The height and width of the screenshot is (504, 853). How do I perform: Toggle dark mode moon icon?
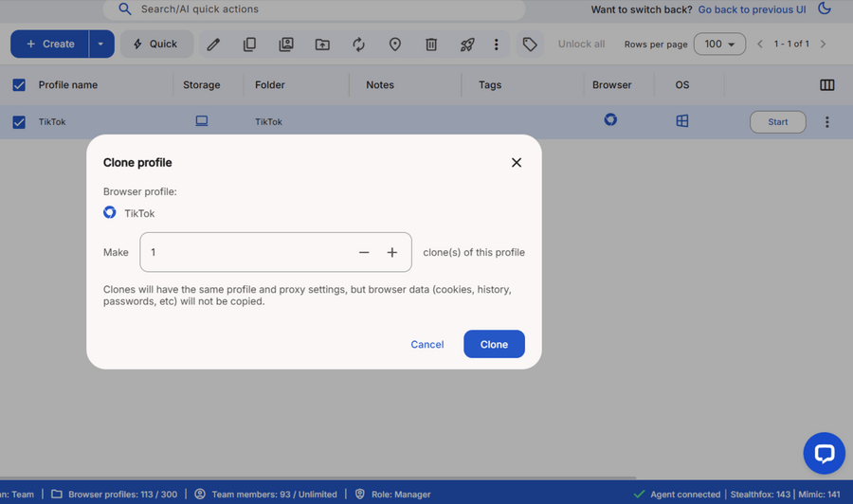point(825,9)
